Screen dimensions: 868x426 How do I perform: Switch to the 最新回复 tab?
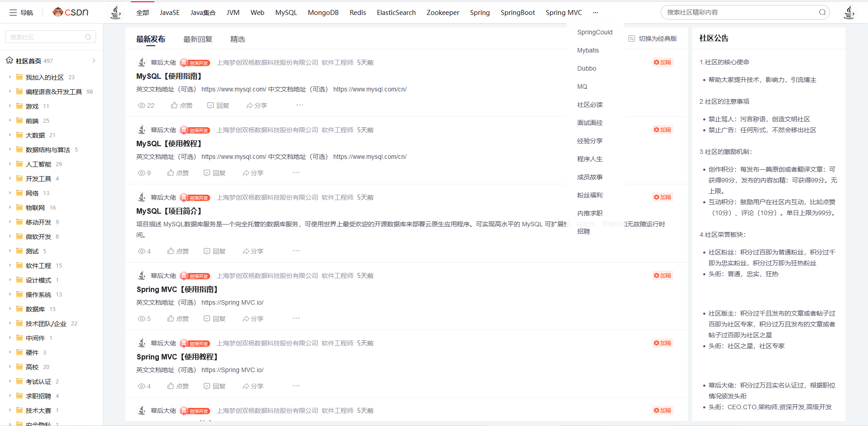click(197, 39)
